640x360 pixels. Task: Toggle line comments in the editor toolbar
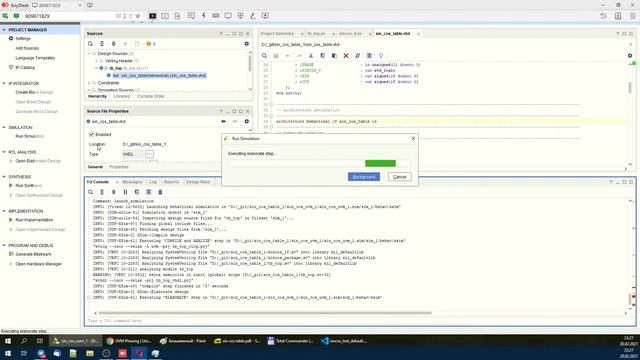pos(358,56)
